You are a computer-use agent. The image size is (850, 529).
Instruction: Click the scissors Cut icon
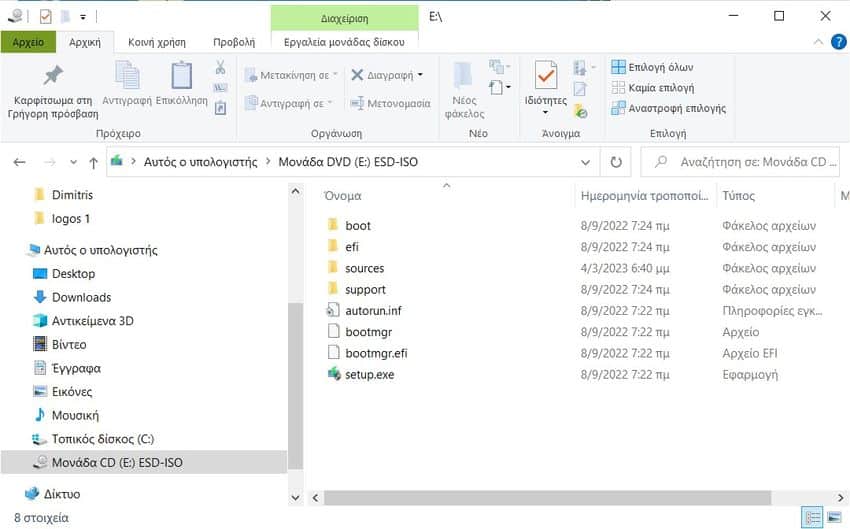pos(220,67)
